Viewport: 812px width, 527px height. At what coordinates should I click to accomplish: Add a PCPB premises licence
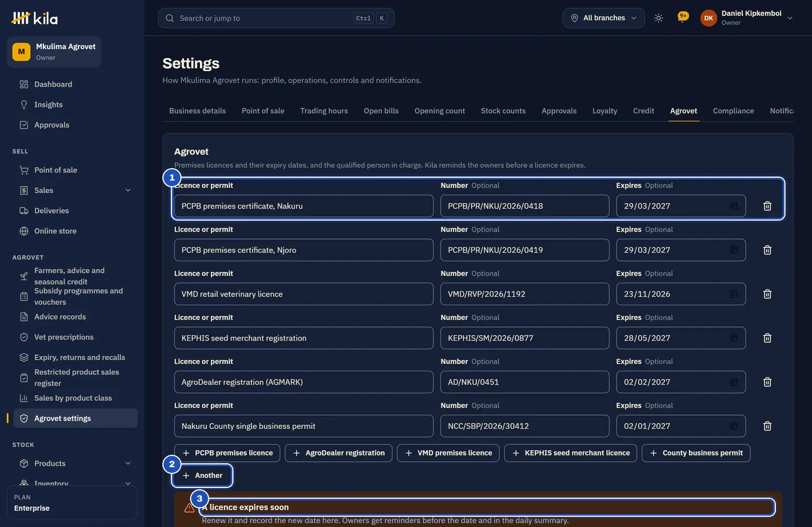click(x=227, y=453)
